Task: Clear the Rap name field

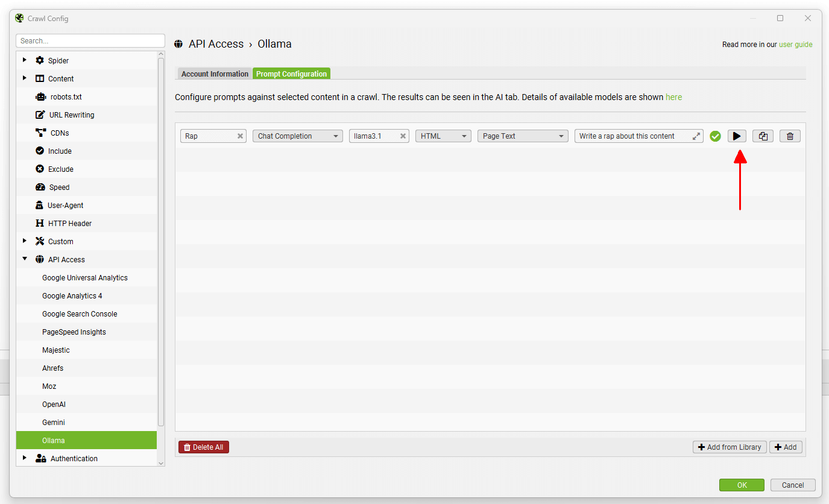Action: pos(240,136)
